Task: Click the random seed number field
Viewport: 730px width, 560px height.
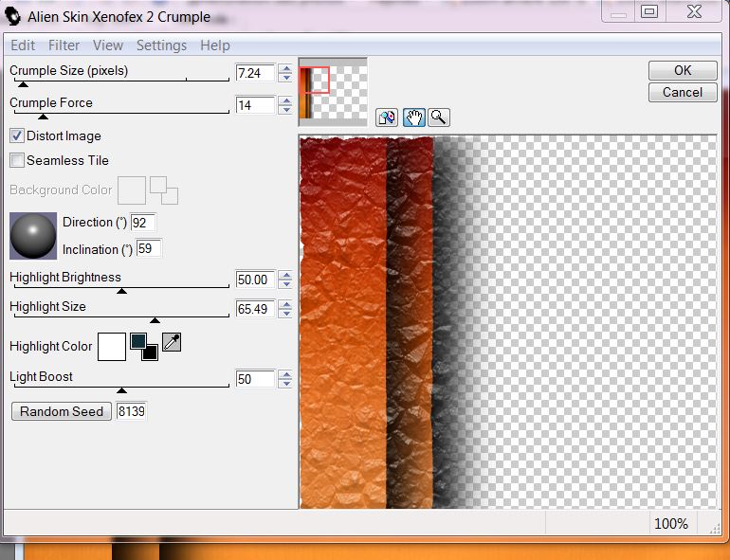Action: point(131,411)
